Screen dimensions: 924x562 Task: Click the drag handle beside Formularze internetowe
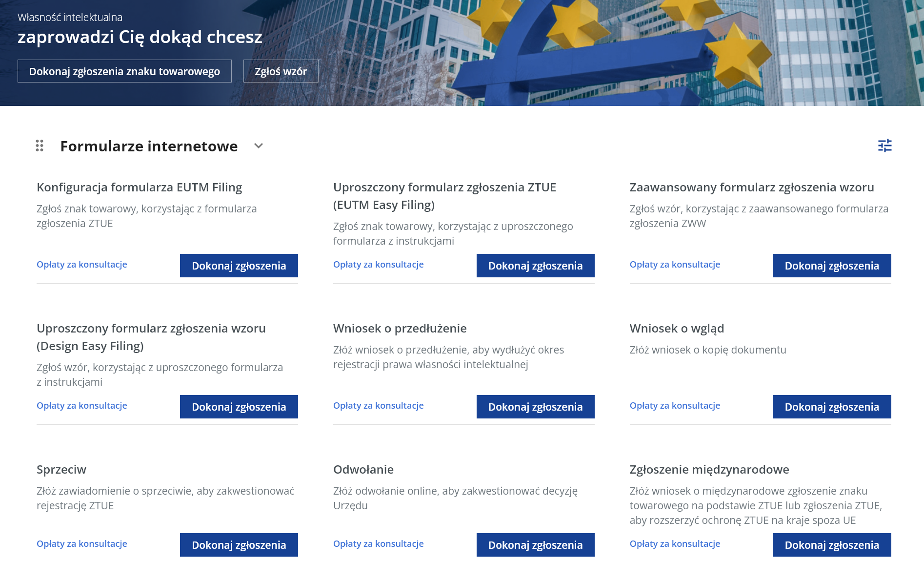(40, 146)
